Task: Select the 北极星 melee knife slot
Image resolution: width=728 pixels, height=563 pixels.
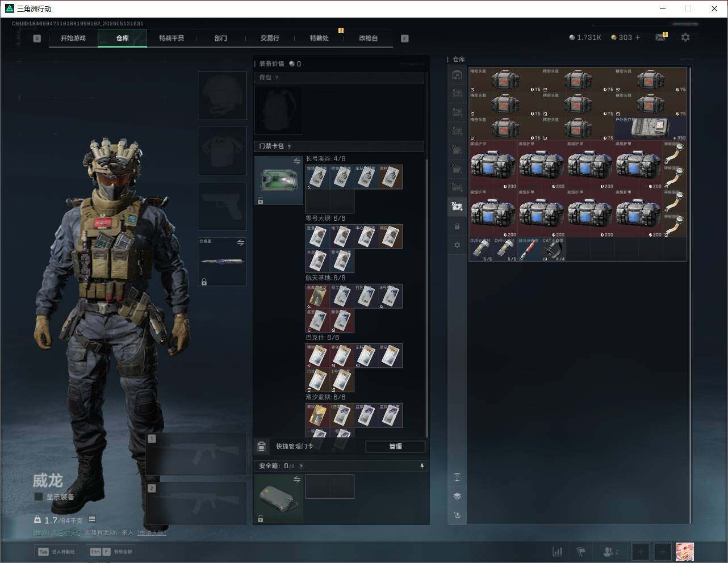Action: point(223,262)
